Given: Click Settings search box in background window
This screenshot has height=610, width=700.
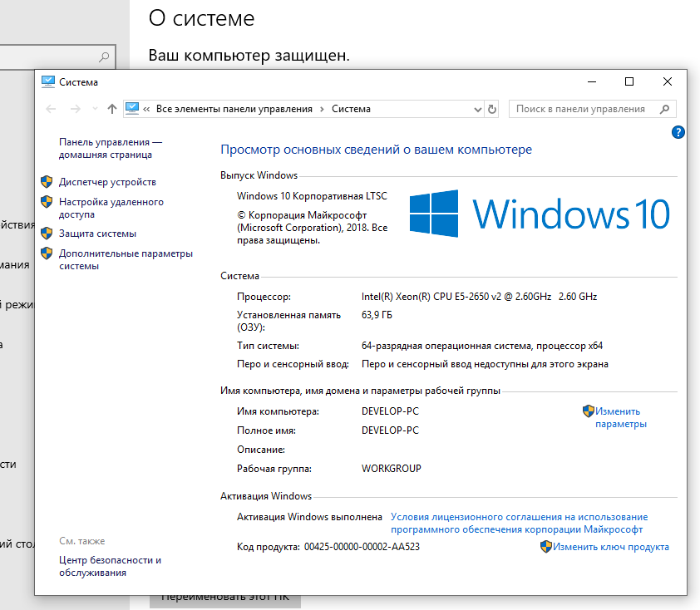Looking at the screenshot, I should click(57, 57).
